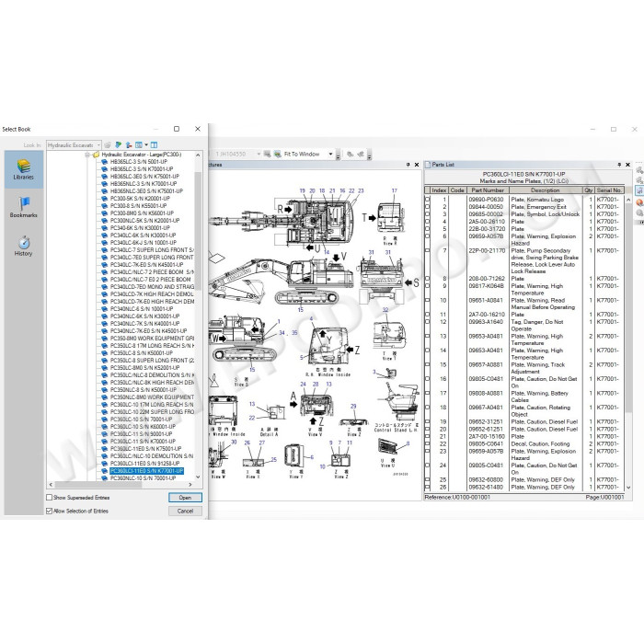Toggle Allow Selection of Entries checkbox
The height and width of the screenshot is (644, 644).
tap(50, 511)
